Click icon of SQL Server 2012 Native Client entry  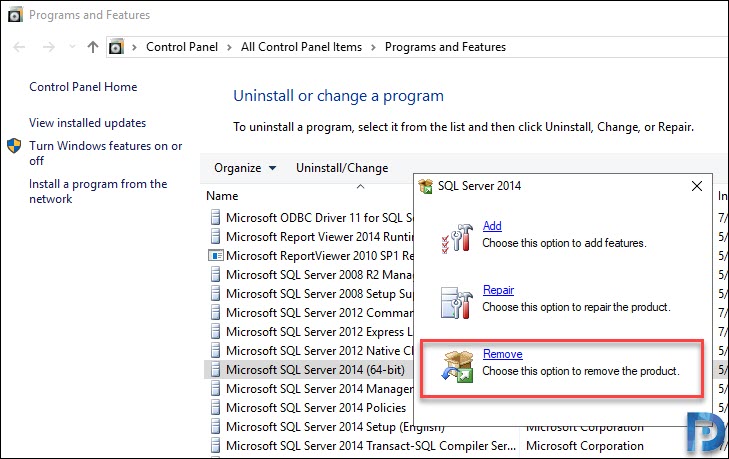click(215, 351)
